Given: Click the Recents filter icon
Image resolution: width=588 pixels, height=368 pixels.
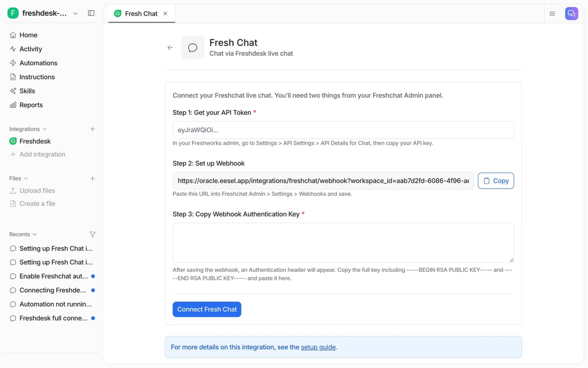Looking at the screenshot, I should 92,234.
